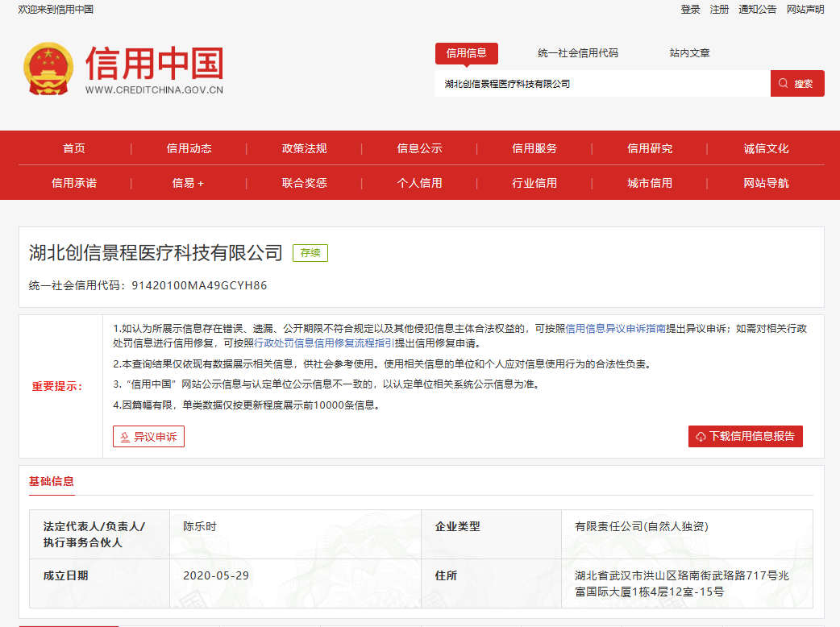Viewport: 840px width, 627px height.
Task: Expand the 信息公示 navigation menu
Action: [x=421, y=149]
